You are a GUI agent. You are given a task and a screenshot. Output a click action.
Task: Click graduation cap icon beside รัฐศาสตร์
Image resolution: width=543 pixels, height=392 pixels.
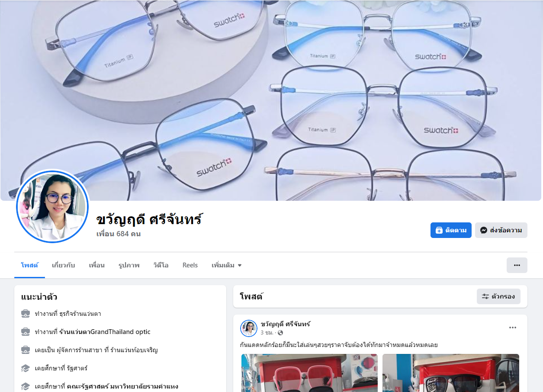(26, 368)
